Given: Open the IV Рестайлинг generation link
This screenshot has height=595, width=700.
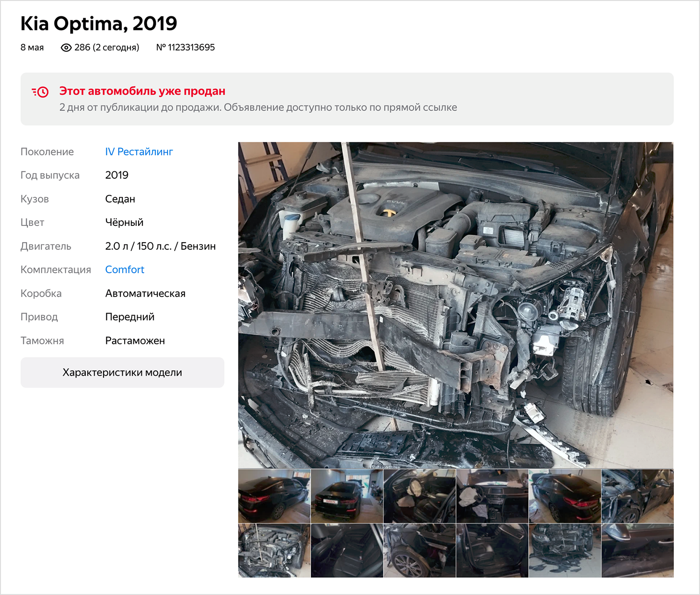Looking at the screenshot, I should (139, 152).
